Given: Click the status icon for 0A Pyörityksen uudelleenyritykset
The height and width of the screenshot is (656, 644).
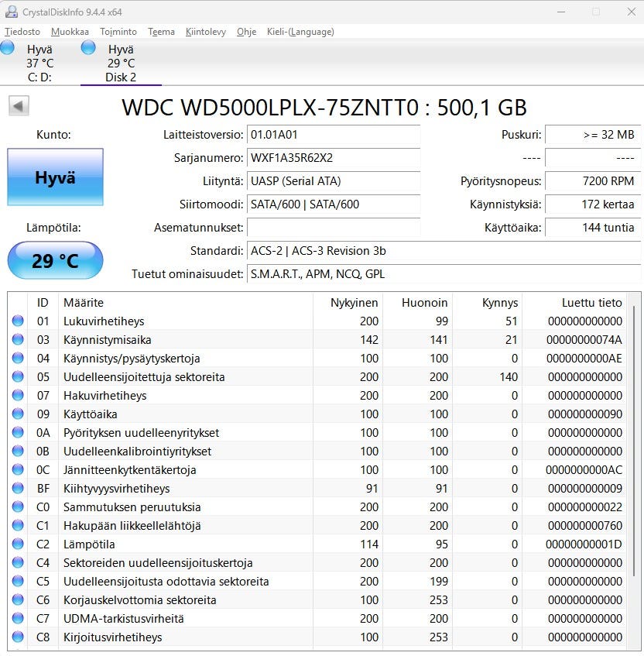Looking at the screenshot, I should tap(18, 432).
